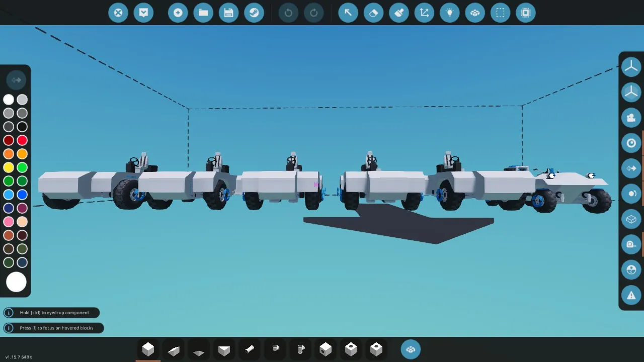
Task: Exit the editor with the X button
Action: [118, 13]
